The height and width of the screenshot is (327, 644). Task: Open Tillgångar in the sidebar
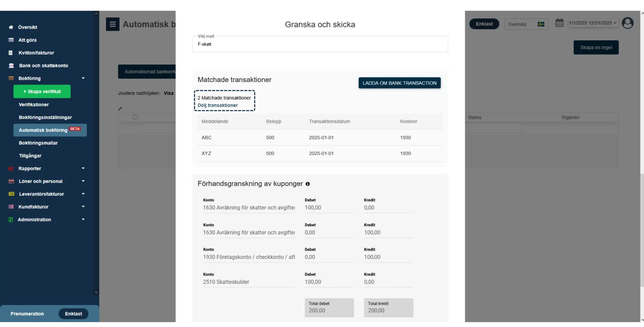point(30,156)
